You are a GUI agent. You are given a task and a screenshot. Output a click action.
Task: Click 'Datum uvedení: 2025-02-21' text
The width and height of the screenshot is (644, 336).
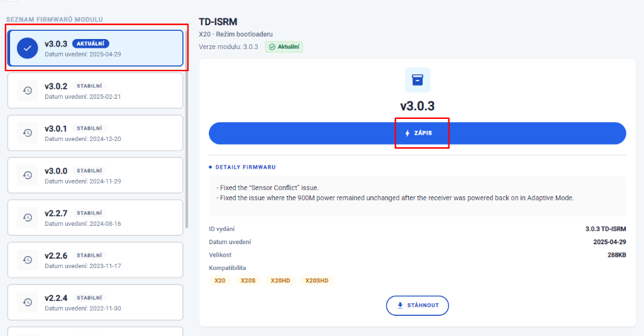click(83, 96)
